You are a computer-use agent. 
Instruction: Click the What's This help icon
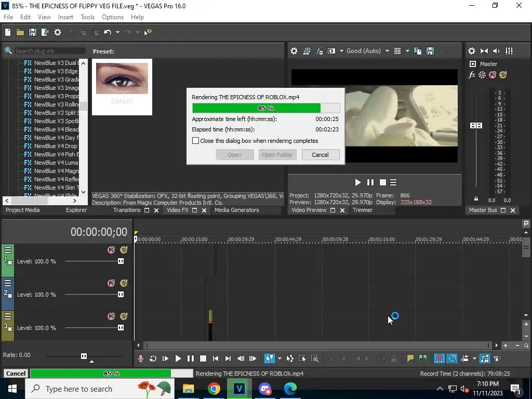(x=148, y=32)
